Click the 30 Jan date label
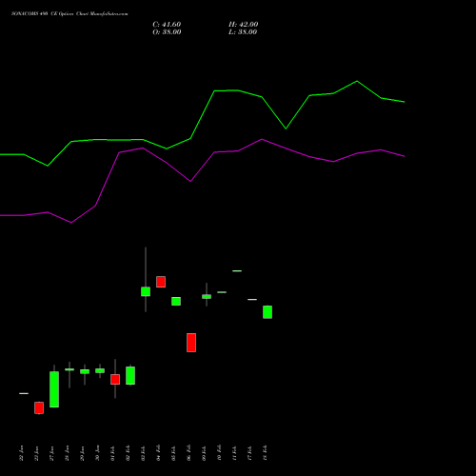Viewport: 476px width, 476px height. (97, 453)
